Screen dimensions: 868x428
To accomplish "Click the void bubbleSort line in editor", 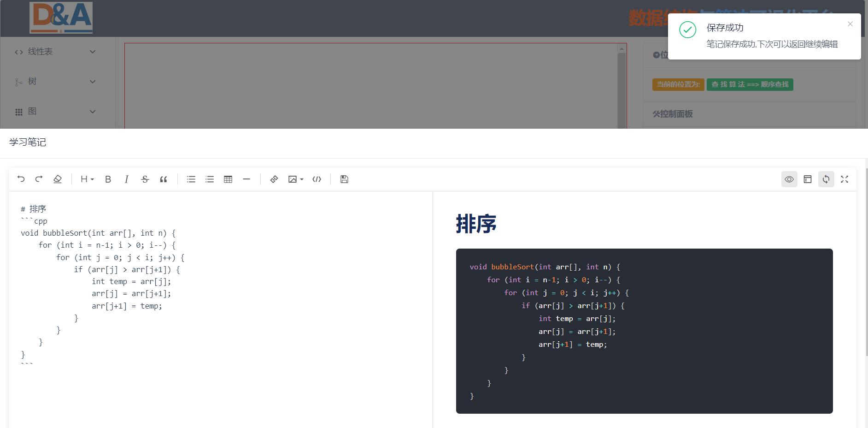I will pos(98,233).
